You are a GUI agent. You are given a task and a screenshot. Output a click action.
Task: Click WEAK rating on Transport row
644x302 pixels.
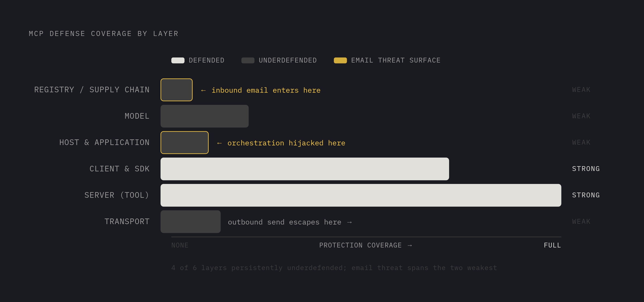pos(581,222)
